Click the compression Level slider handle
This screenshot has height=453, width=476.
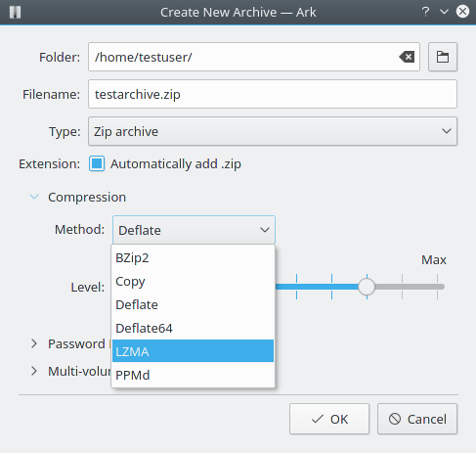pyautogui.click(x=367, y=287)
